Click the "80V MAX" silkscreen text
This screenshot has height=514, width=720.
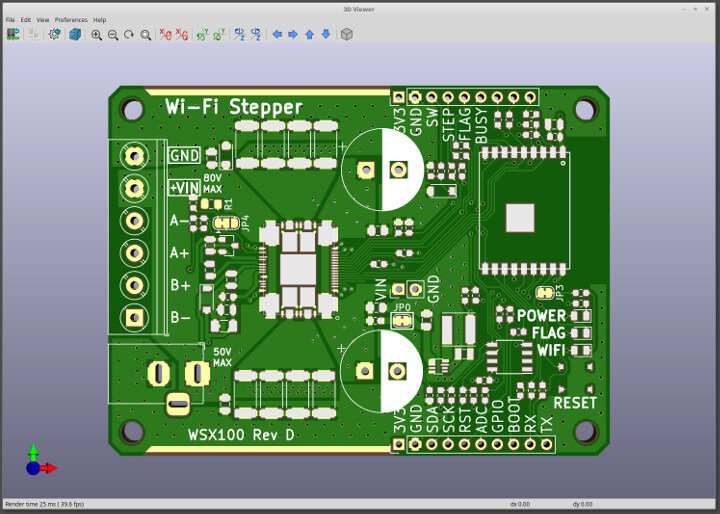(x=213, y=183)
